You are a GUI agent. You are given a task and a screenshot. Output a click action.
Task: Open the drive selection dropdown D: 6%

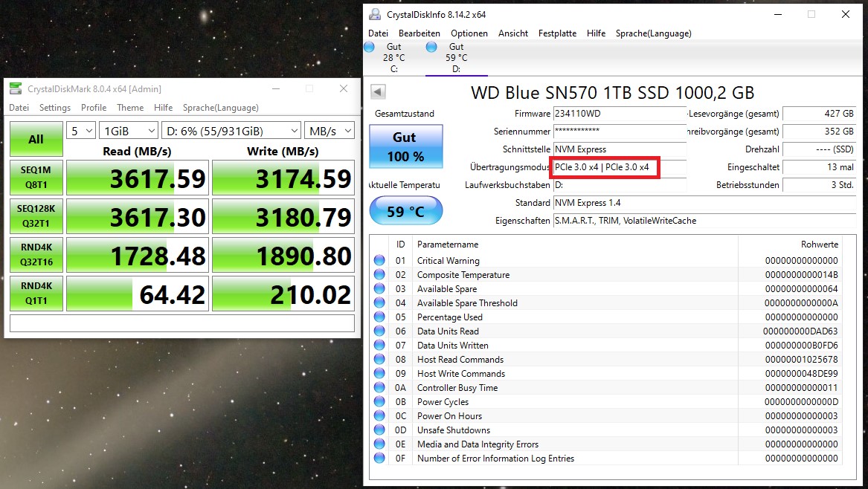[x=231, y=131]
